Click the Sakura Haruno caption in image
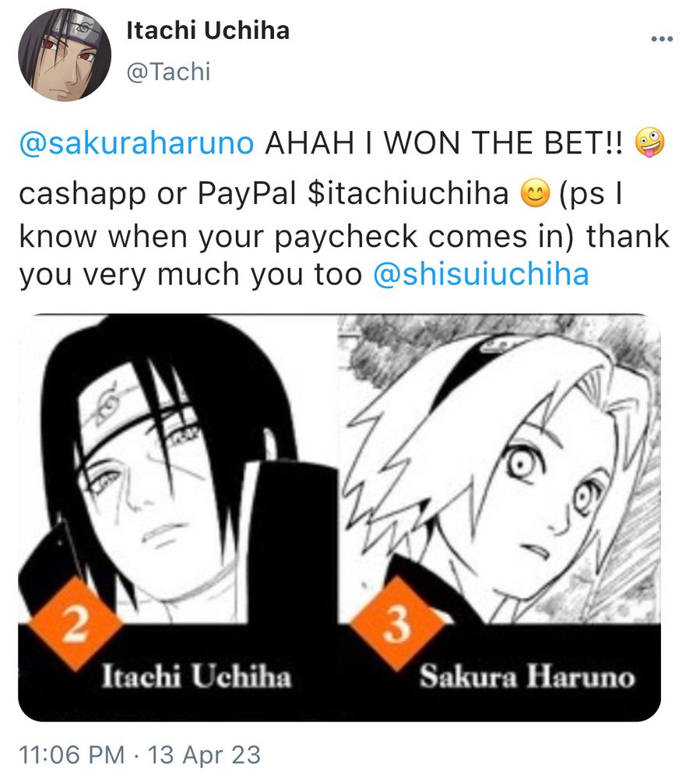700x779 pixels. pos(526,677)
